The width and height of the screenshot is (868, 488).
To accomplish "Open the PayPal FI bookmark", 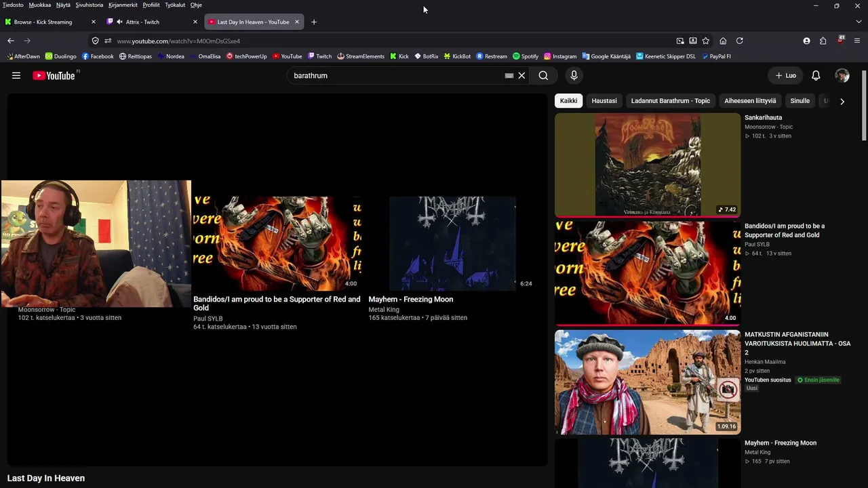I will point(716,56).
